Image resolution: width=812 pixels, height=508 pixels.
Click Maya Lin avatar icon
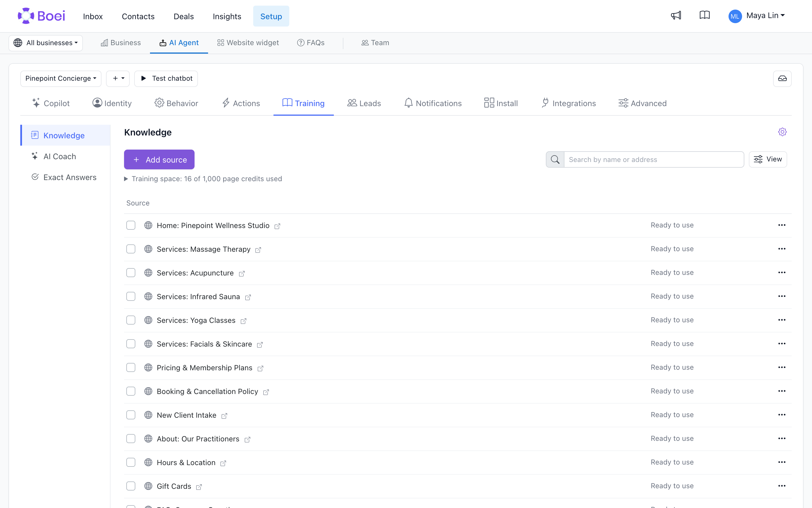(x=735, y=16)
